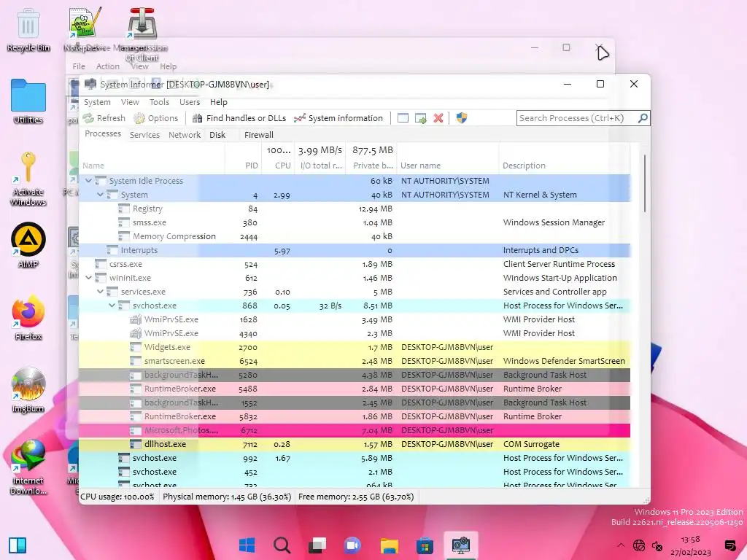Select WmiPrvSE.exe with PID 1628
The image size is (747, 560).
coord(355,319)
